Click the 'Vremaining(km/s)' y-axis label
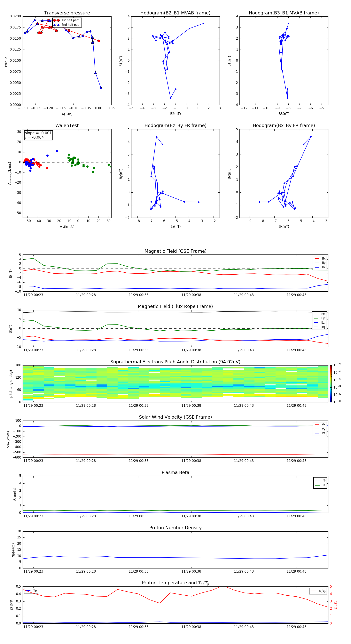Image resolution: width=351 pixels, height=644 pixels. coord(10,173)
